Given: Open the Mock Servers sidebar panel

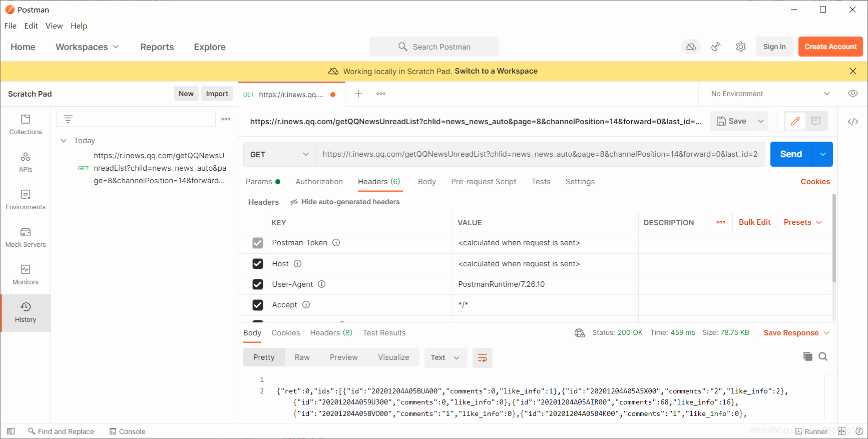Looking at the screenshot, I should [26, 238].
